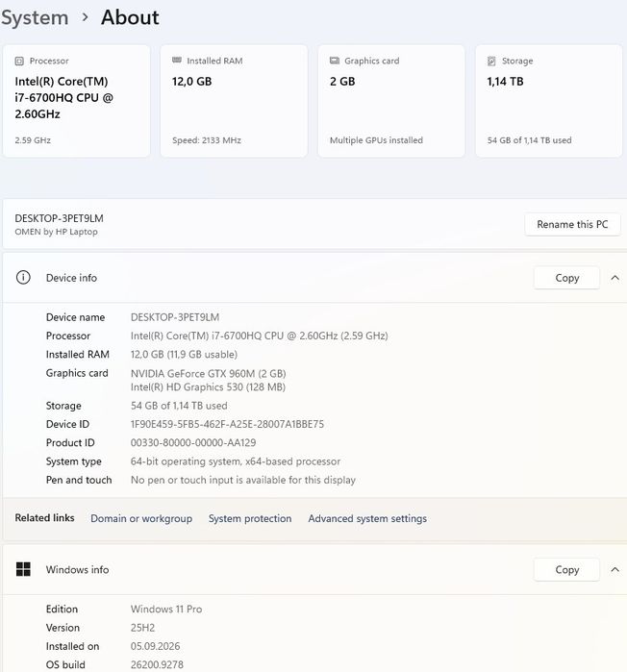Click OMEN by HP Laptop model text

56,232
